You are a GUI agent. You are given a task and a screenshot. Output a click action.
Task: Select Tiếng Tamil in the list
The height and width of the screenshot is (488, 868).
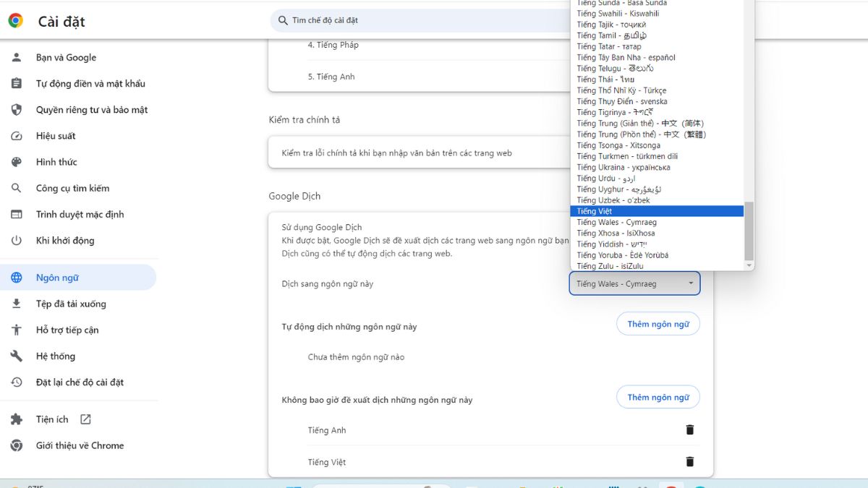pos(657,35)
